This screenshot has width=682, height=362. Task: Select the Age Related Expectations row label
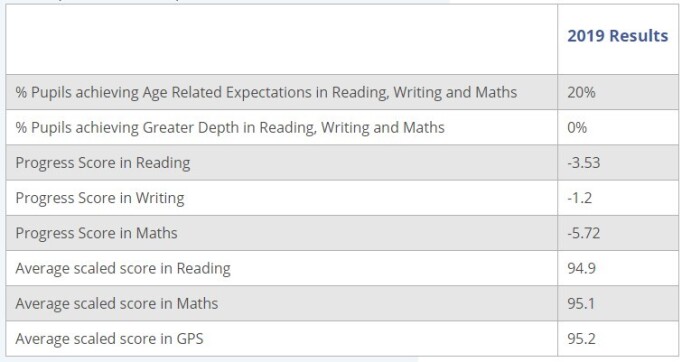[x=266, y=92]
